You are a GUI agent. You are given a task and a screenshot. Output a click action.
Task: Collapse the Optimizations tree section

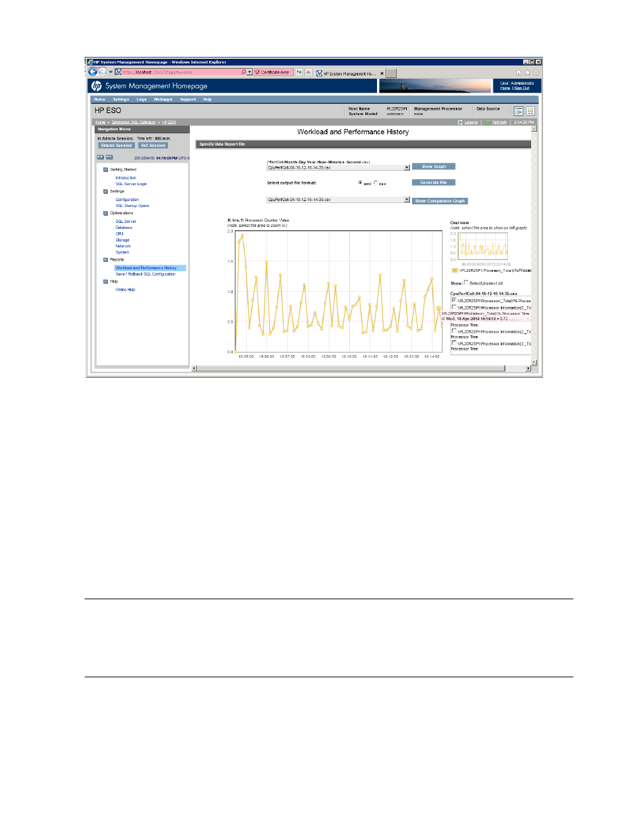(x=105, y=213)
